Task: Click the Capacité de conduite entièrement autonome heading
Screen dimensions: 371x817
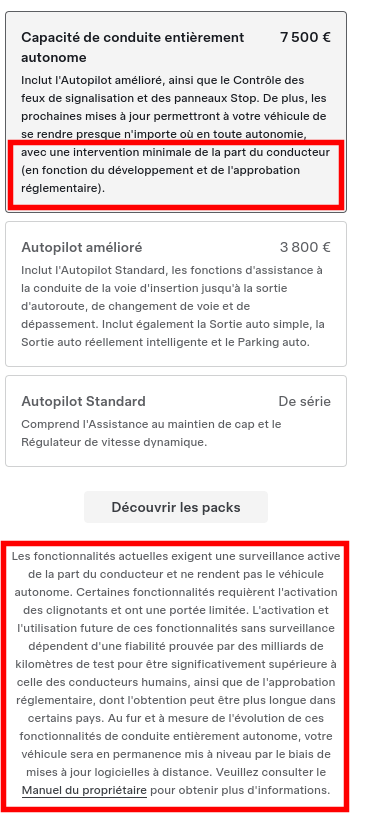Action: pos(133,47)
